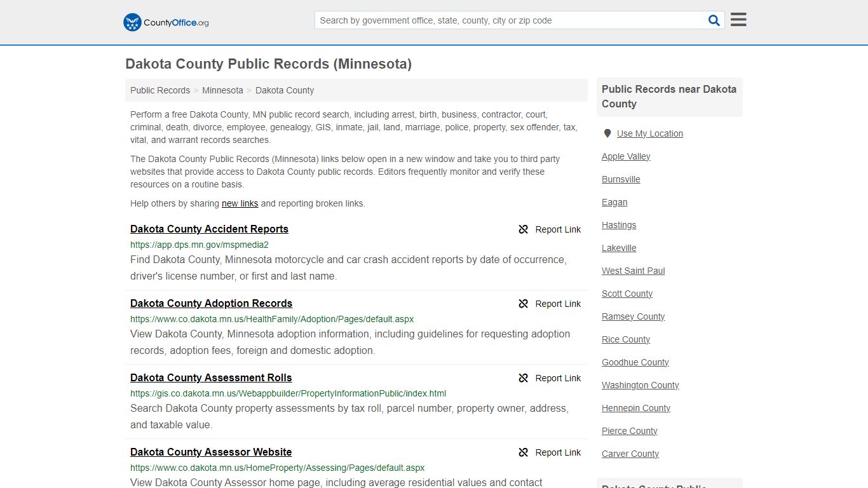The width and height of the screenshot is (868, 488).
Task: Select Apple Valley nearby records
Action: click(x=626, y=156)
